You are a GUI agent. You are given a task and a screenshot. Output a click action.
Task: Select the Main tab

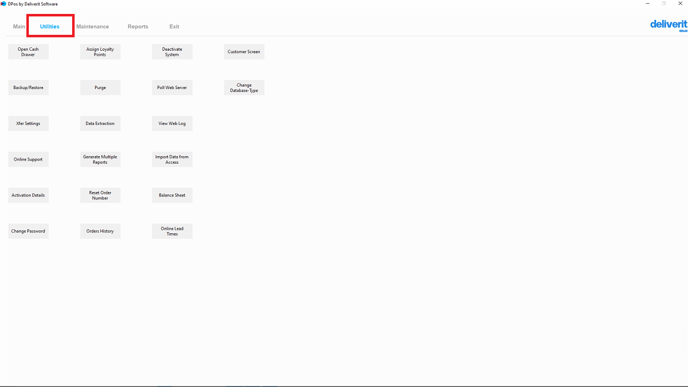point(19,26)
